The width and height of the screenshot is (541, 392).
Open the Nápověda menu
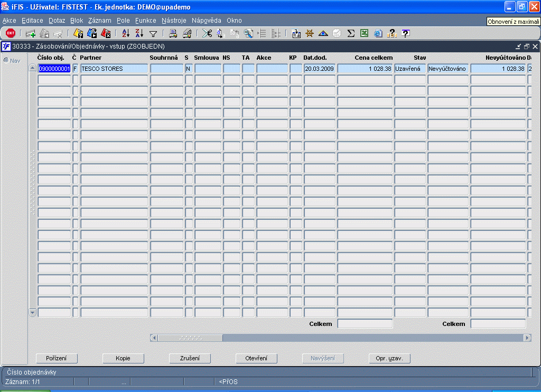[x=207, y=21]
